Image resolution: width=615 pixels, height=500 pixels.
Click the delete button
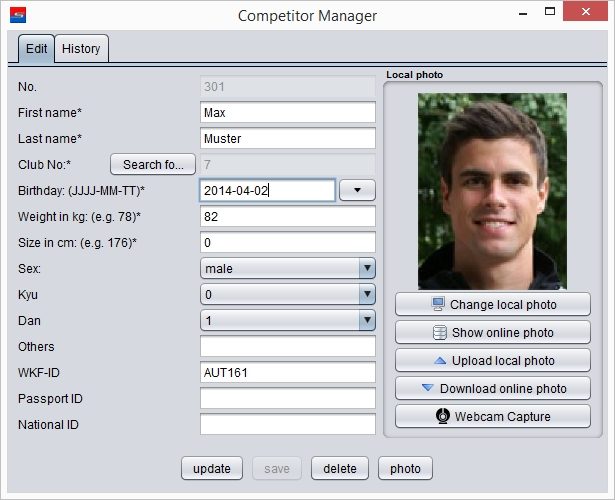(x=340, y=468)
